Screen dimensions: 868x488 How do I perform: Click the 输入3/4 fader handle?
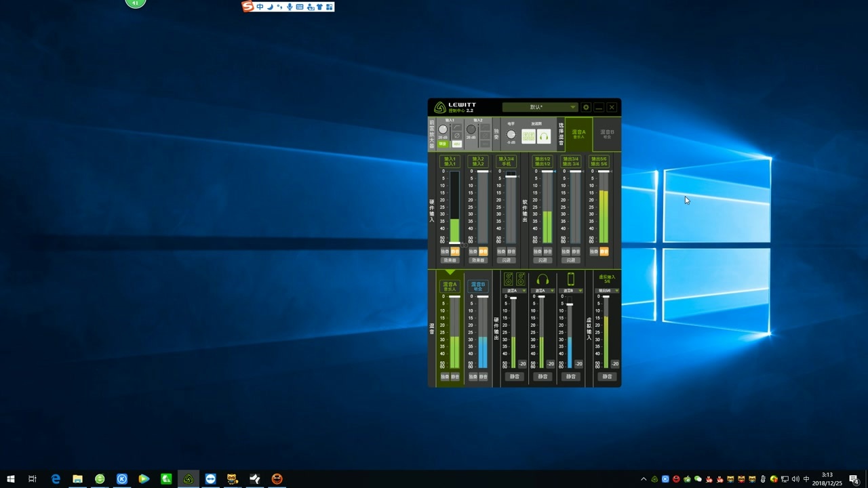pos(511,176)
